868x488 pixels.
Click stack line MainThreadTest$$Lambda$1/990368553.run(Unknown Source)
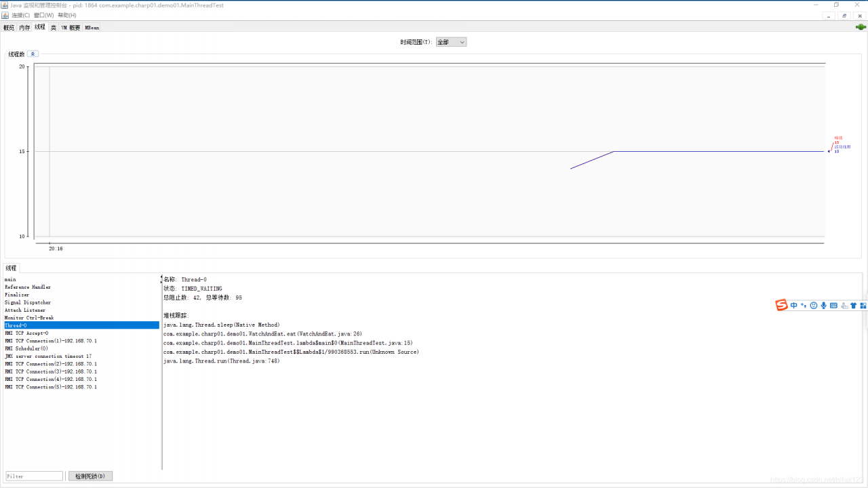point(291,352)
